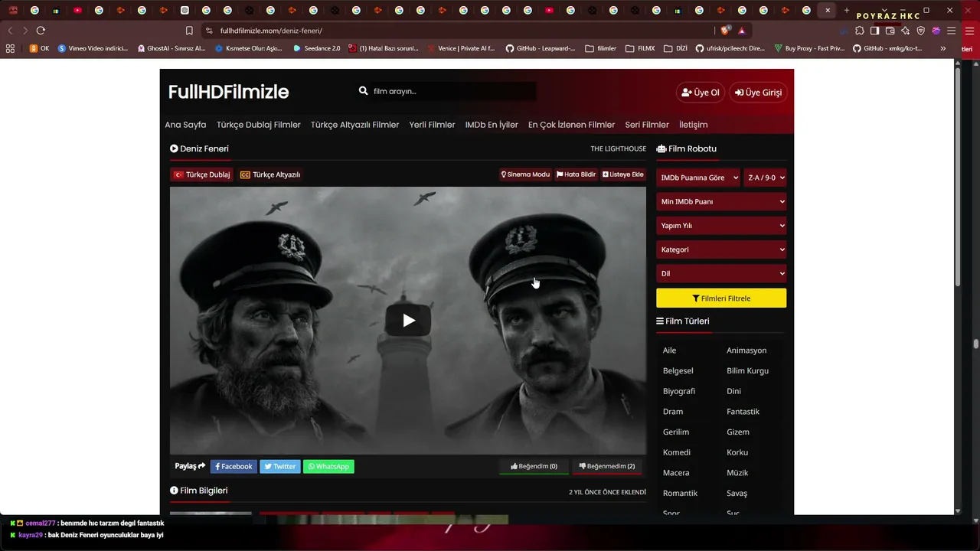Open the Leo AI sparkle icon

(x=906, y=31)
